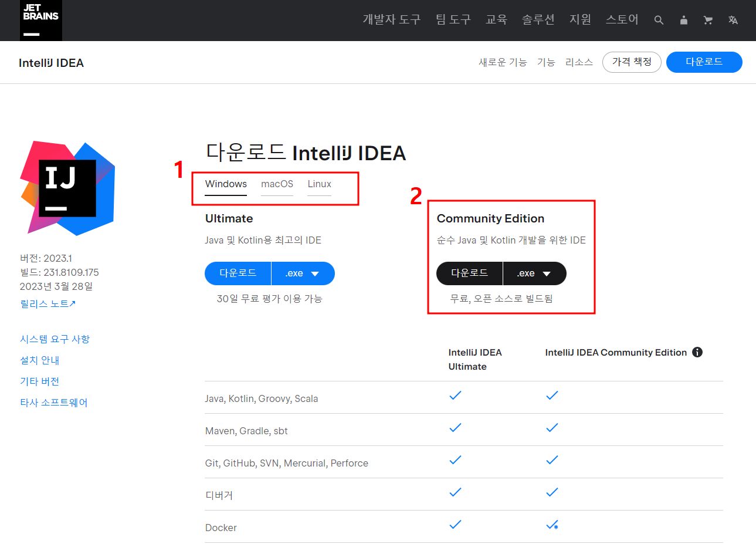This screenshot has width=756, height=544.
Task: Select the Windows tab
Action: click(x=226, y=184)
